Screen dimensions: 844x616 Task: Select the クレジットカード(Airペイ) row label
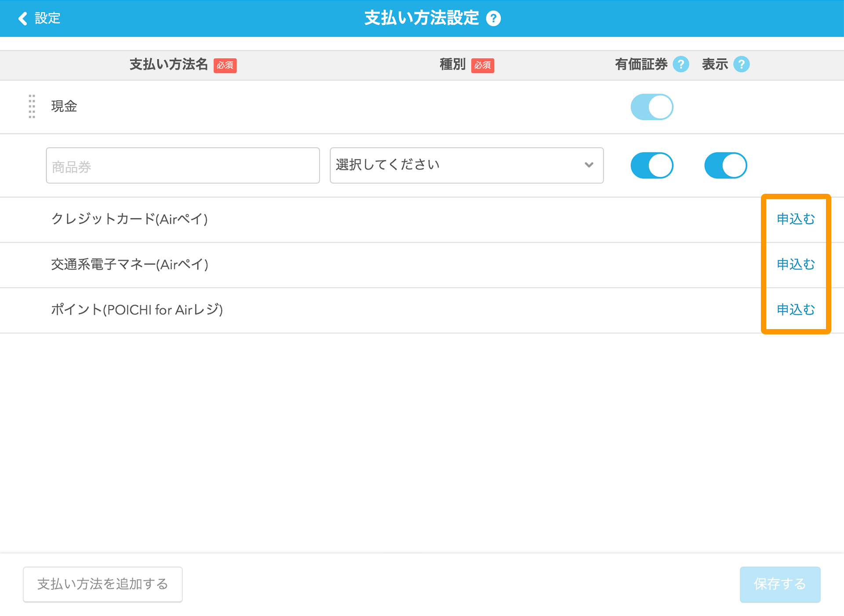coord(130,219)
